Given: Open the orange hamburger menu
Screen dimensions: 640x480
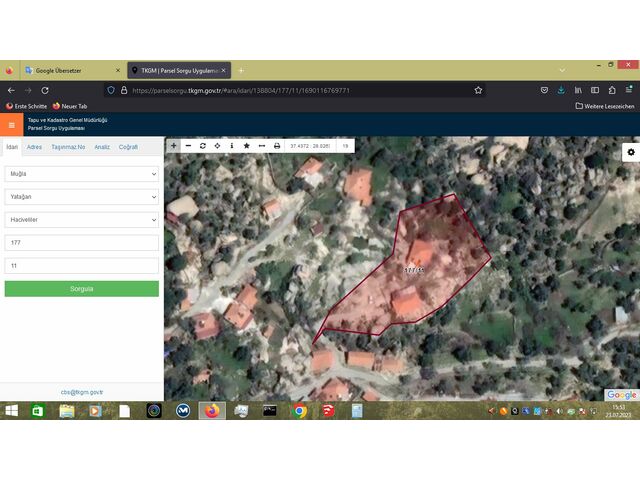Looking at the screenshot, I should coord(12,125).
